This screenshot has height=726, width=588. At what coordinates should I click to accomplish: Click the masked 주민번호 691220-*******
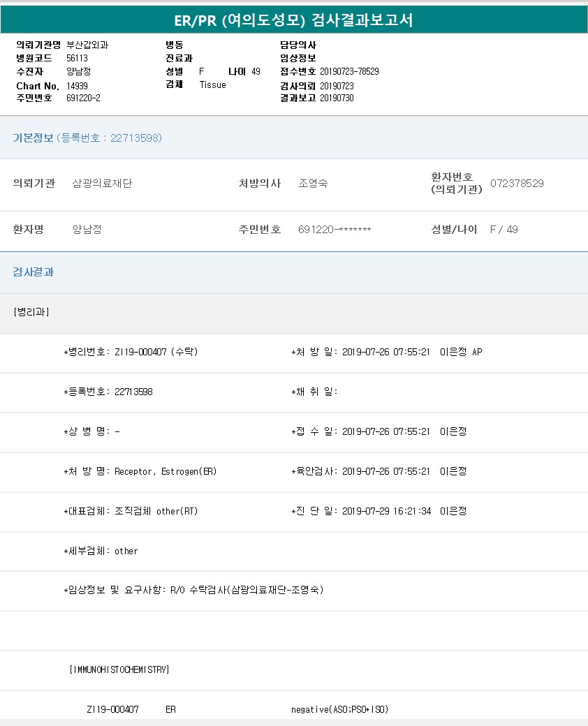tap(335, 230)
